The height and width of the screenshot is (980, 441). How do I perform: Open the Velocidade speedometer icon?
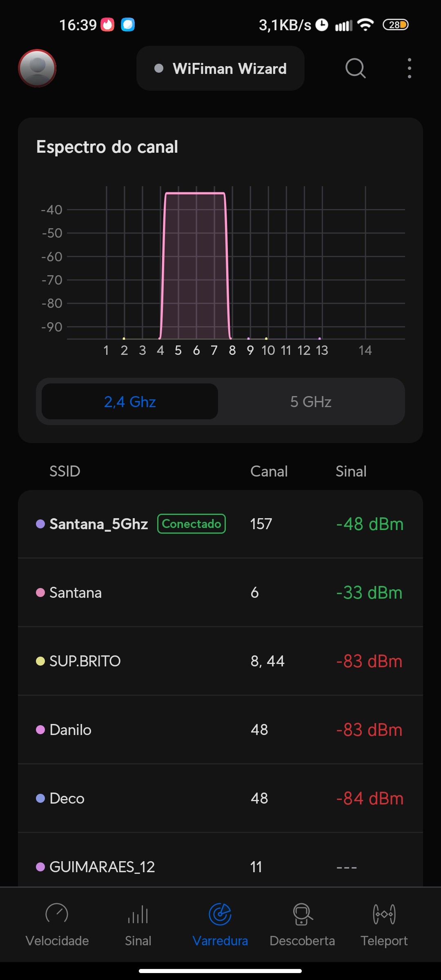[x=57, y=914]
